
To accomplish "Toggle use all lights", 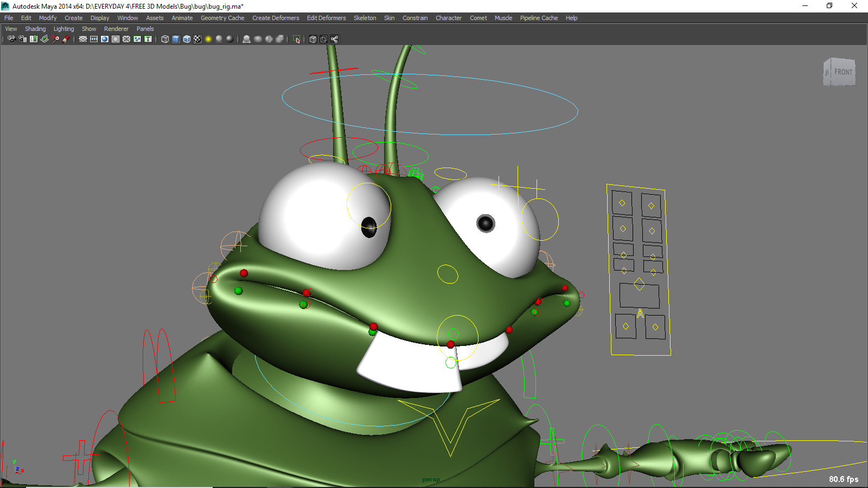I will tap(209, 39).
